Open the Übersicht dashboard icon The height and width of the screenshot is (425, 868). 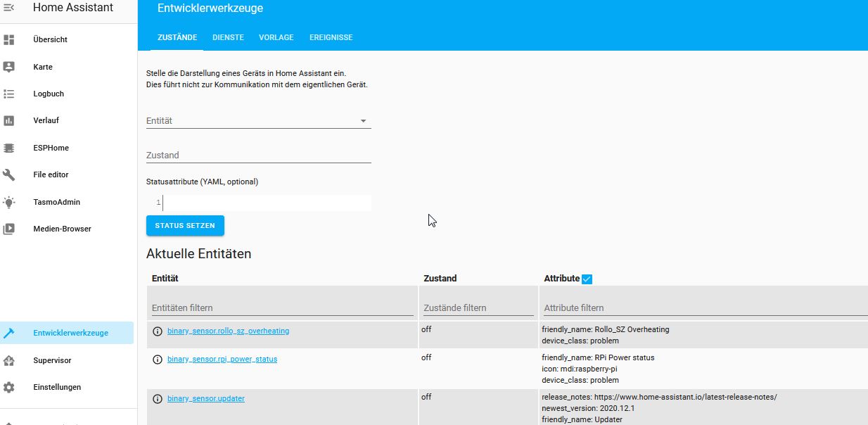pos(9,39)
